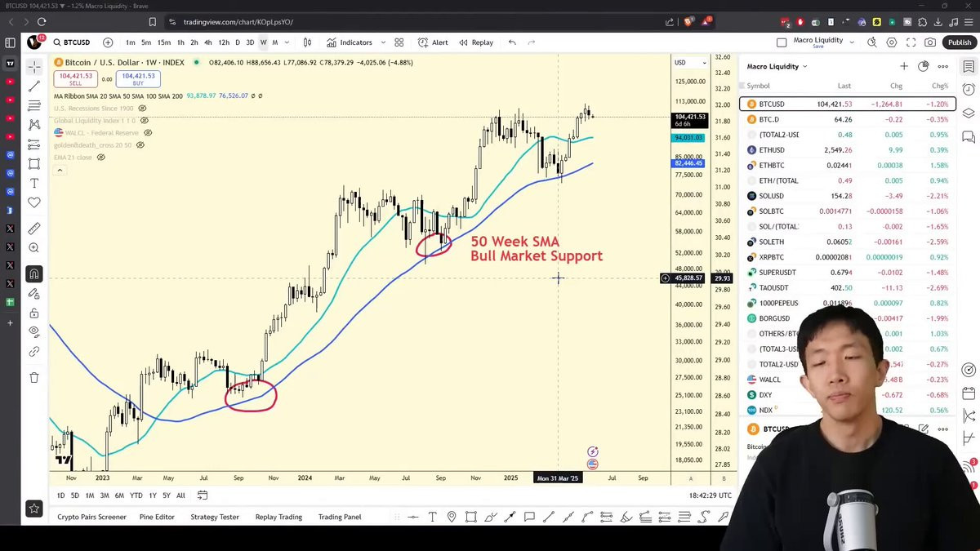Undo the last chart action
980x551 pixels.
coord(512,42)
